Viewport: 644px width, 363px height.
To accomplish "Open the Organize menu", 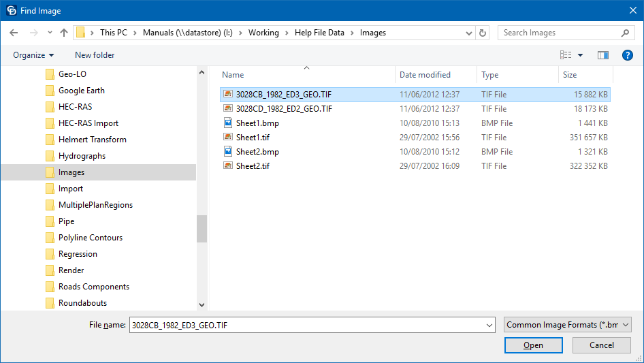I will pyautogui.click(x=33, y=55).
